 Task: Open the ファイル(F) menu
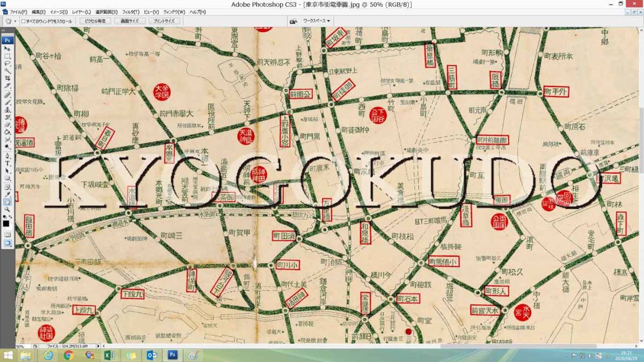click(x=18, y=12)
